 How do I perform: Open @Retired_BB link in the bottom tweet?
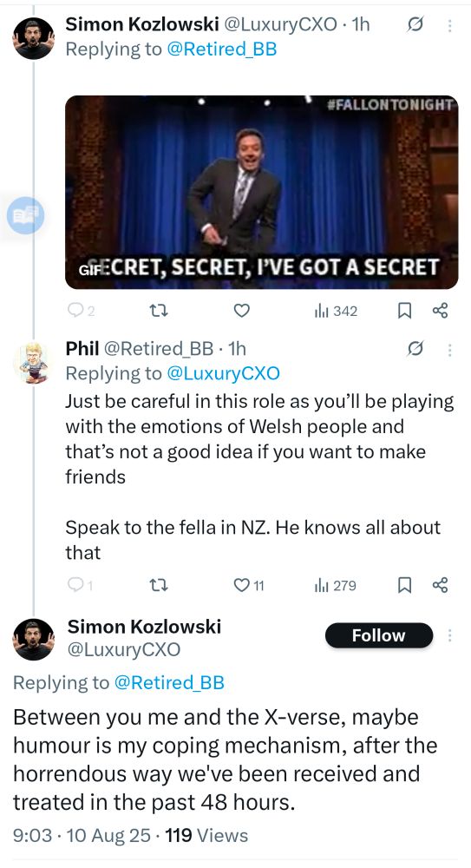(x=169, y=682)
